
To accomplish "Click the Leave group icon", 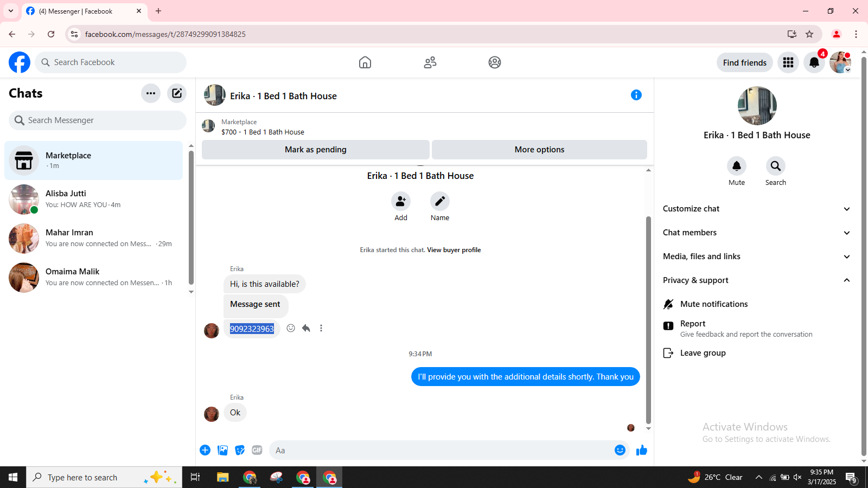I will [x=668, y=353].
